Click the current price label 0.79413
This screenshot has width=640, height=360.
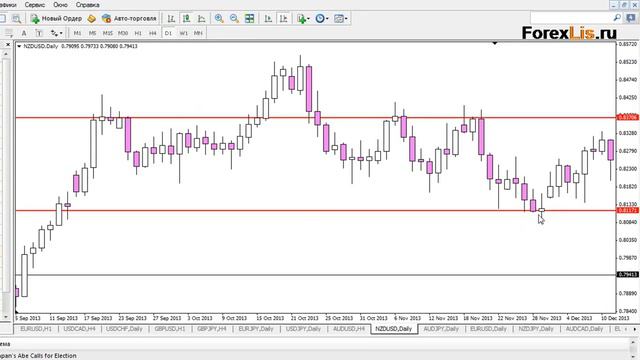click(628, 274)
